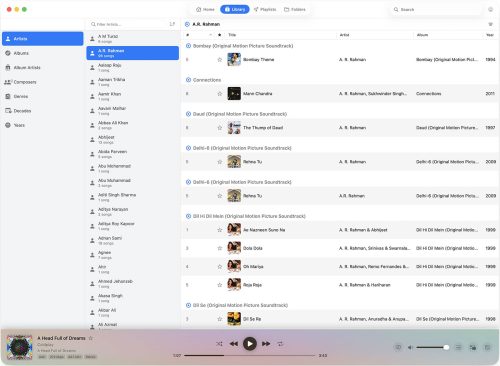Favorite the Dola Dola track
This screenshot has height=366, width=500.
click(x=219, y=248)
